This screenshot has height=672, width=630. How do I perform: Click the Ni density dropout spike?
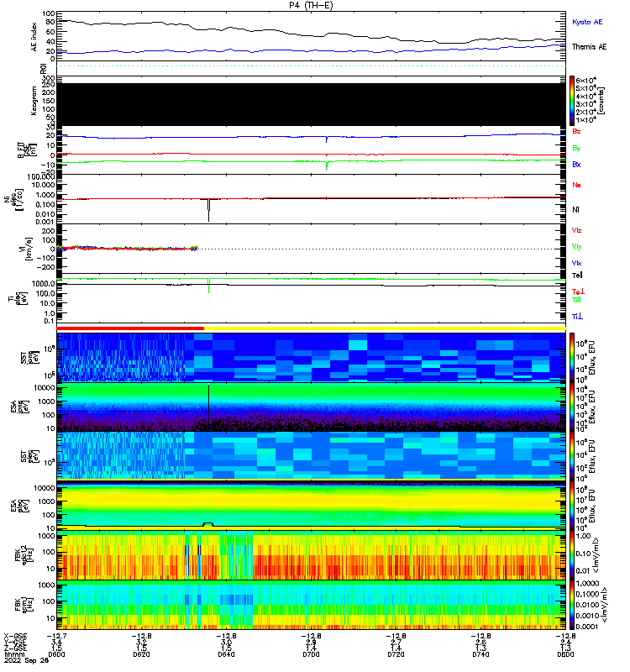(x=208, y=210)
